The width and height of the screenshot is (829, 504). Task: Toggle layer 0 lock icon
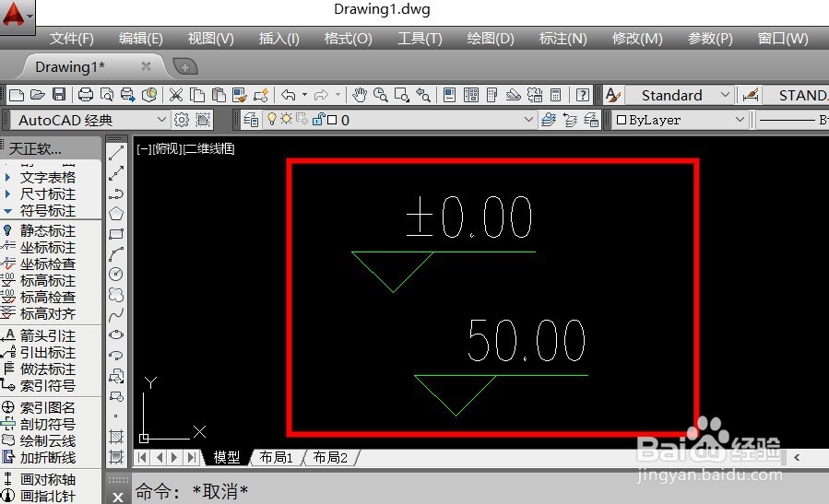(318, 120)
